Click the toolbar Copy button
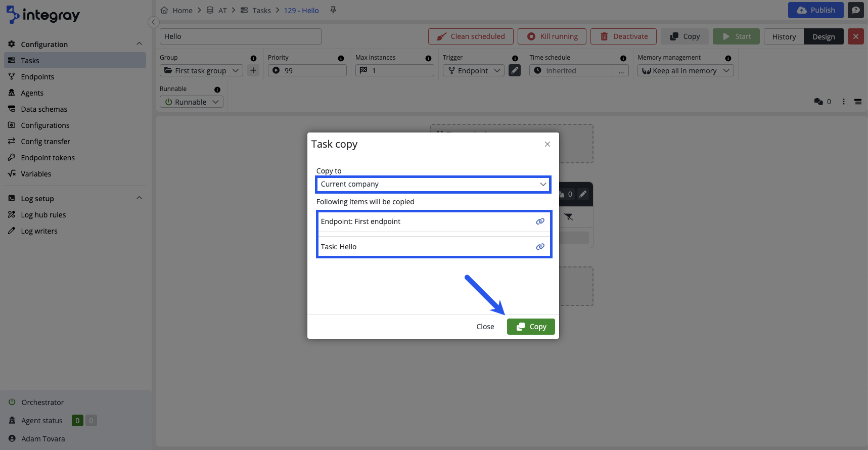 click(684, 36)
